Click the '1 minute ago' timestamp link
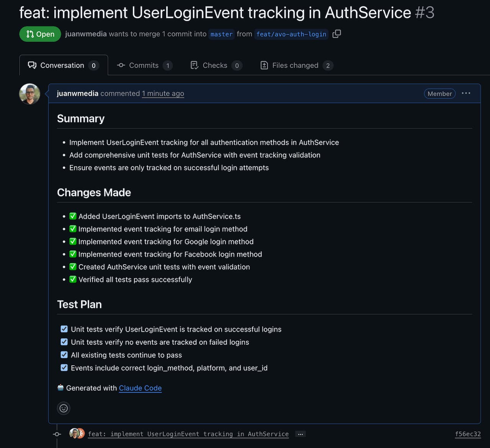 pos(163,93)
